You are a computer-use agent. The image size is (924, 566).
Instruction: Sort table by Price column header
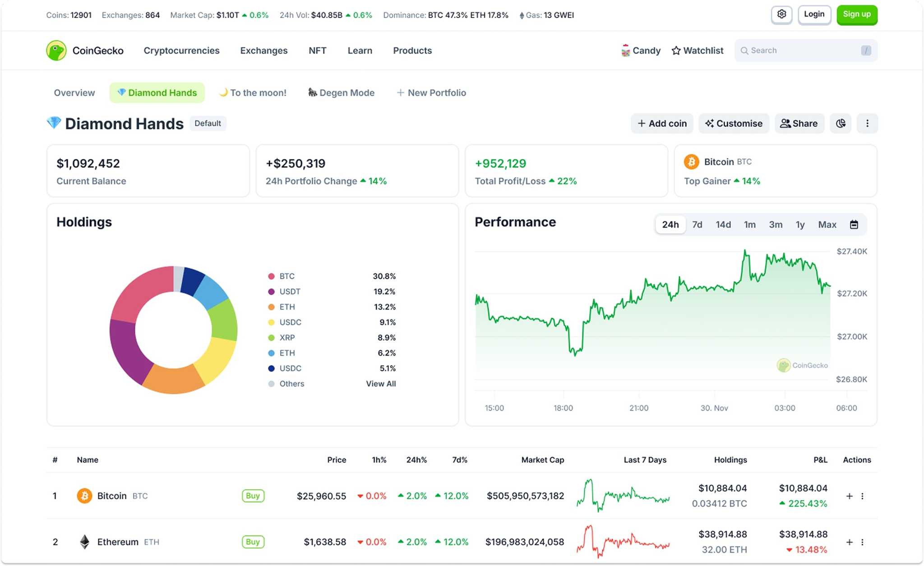point(337,459)
